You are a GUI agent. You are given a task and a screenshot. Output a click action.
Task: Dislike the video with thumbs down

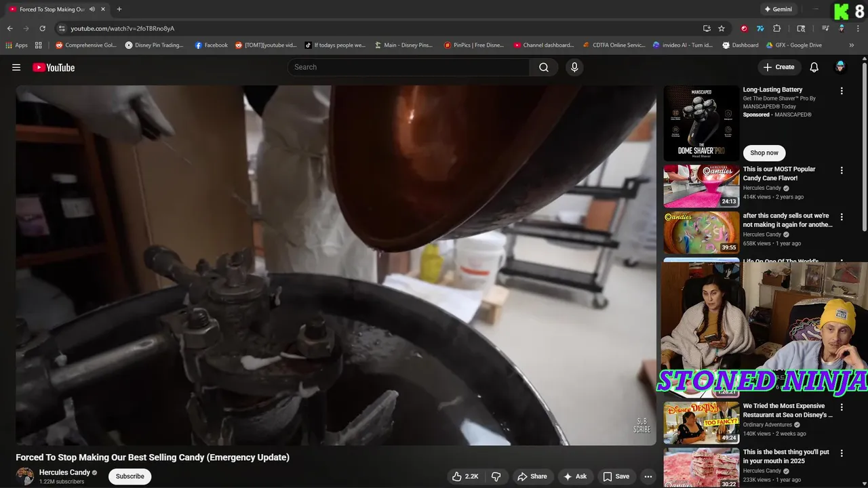pyautogui.click(x=496, y=476)
